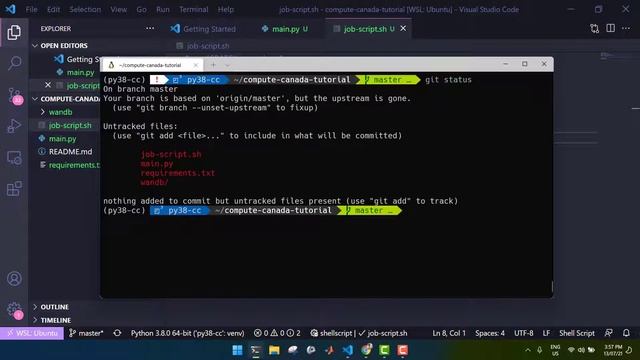The height and width of the screenshot is (360, 640).
Task: Open Extensions view in activity bar
Action: point(14,188)
